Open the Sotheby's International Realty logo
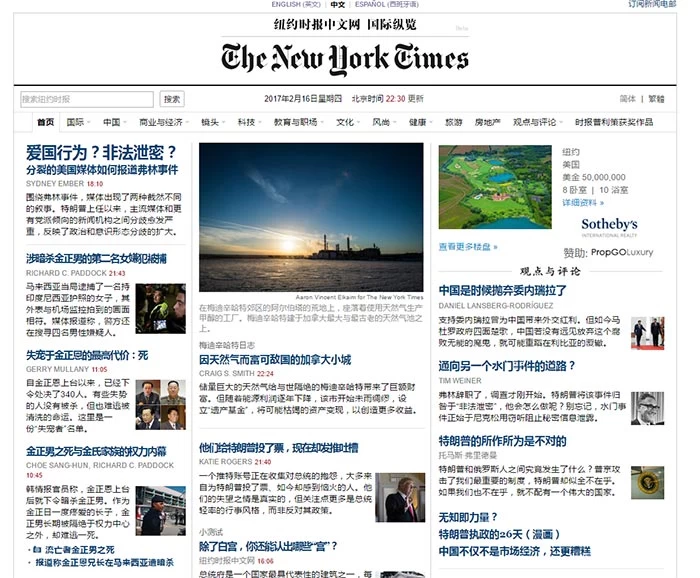Image resolution: width=700 pixels, height=578 pixels. click(x=609, y=227)
